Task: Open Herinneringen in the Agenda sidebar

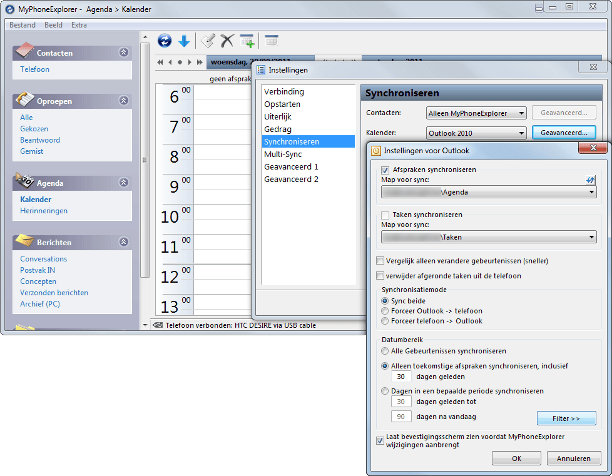Action: coord(44,211)
